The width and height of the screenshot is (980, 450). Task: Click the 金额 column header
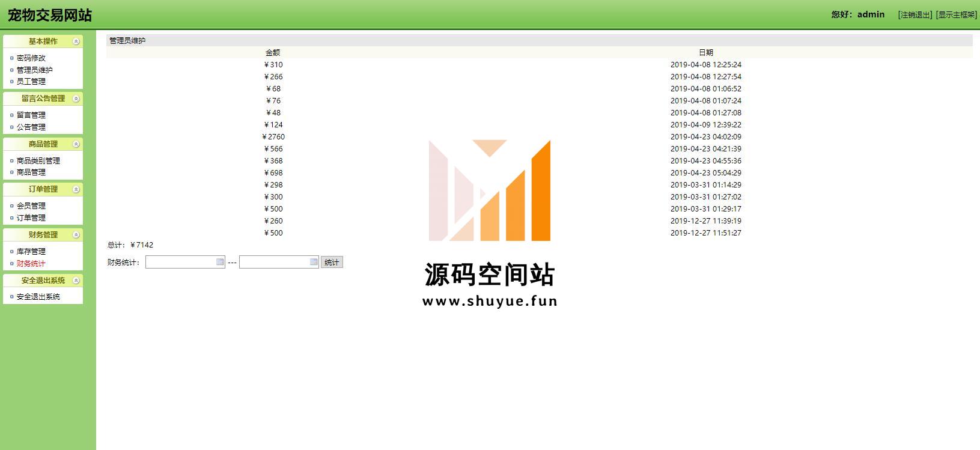(273, 53)
